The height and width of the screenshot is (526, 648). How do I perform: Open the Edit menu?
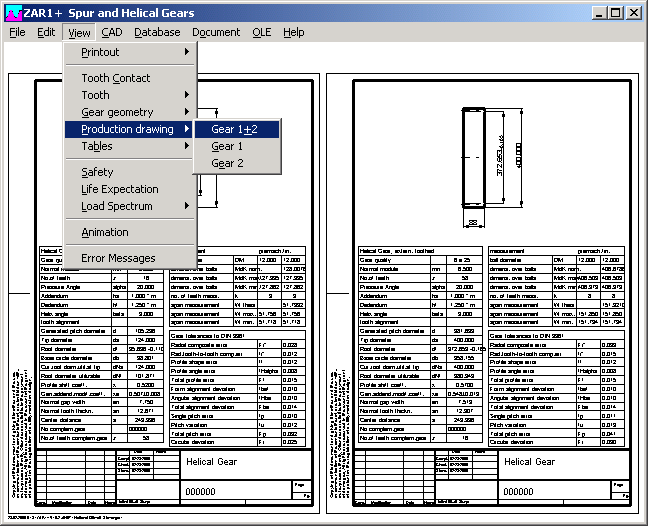tap(47, 32)
